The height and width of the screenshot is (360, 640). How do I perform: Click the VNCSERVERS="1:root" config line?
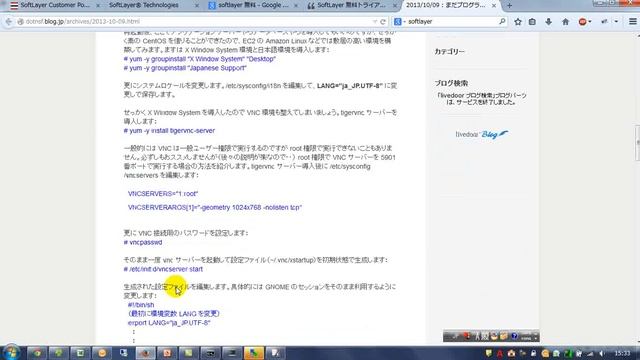click(x=163, y=194)
